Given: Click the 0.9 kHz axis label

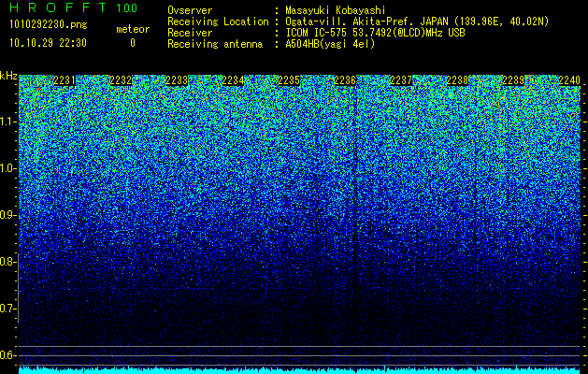Looking at the screenshot, I should 7,215.
